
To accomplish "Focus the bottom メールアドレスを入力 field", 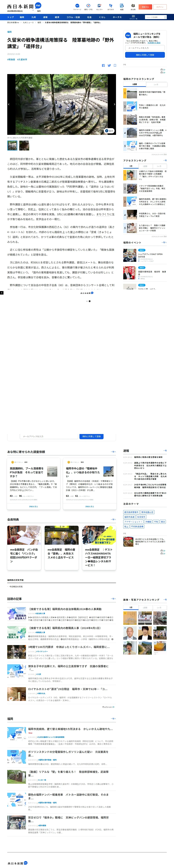I will pos(49,436).
